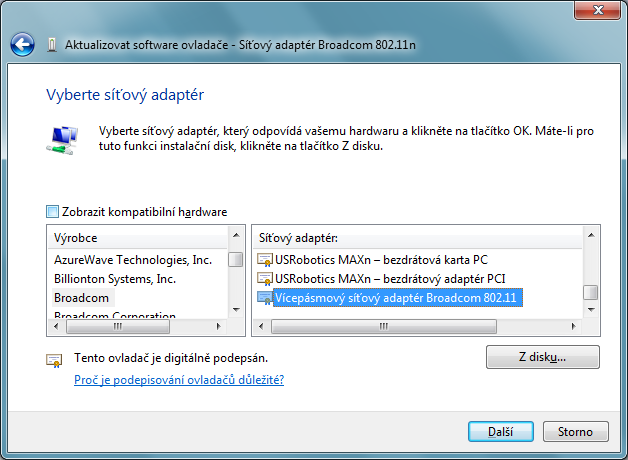Click the adapter list down arrow
The width and height of the screenshot is (628, 460).
(x=591, y=310)
